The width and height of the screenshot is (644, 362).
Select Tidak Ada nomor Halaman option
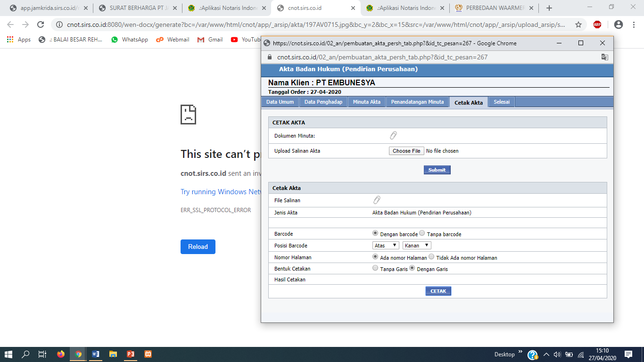(x=431, y=257)
